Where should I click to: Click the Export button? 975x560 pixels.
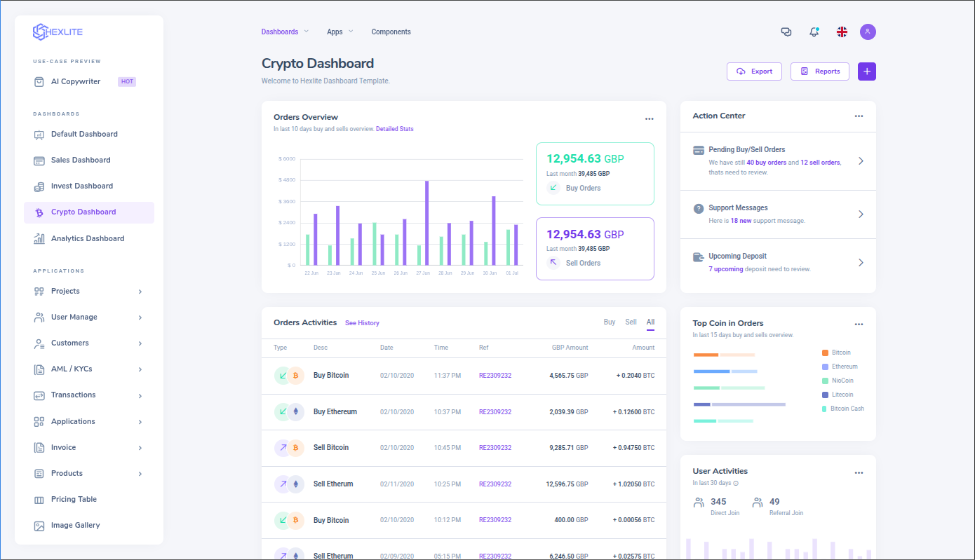(754, 71)
